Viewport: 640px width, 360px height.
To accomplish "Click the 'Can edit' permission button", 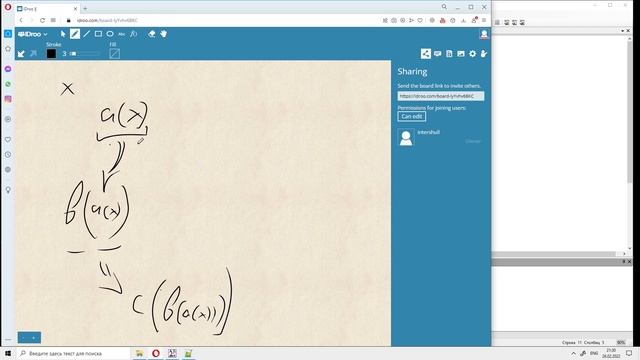I will coord(411,116).
